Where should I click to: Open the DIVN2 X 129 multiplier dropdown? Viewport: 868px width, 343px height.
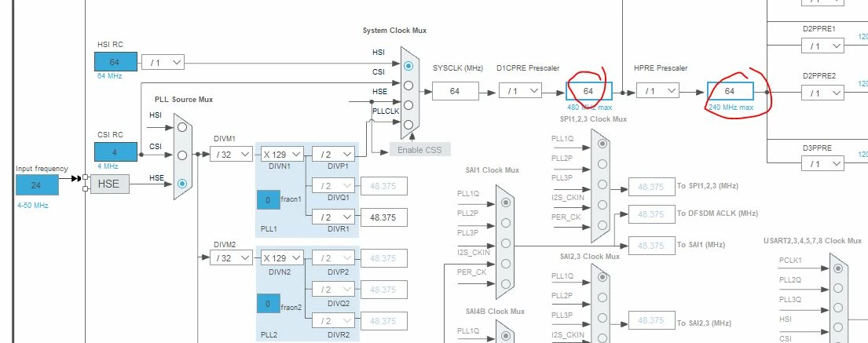pos(282,257)
